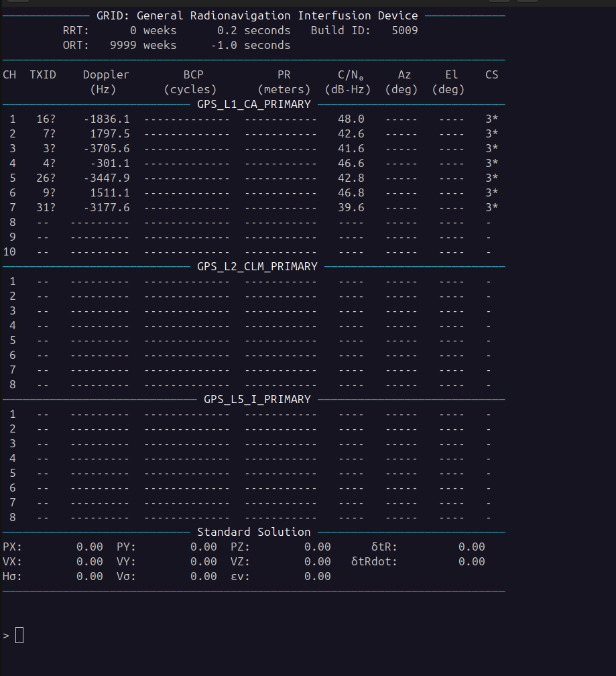The width and height of the screenshot is (616, 676).
Task: Click the terminal prompt cursor block
Action: (x=19, y=635)
